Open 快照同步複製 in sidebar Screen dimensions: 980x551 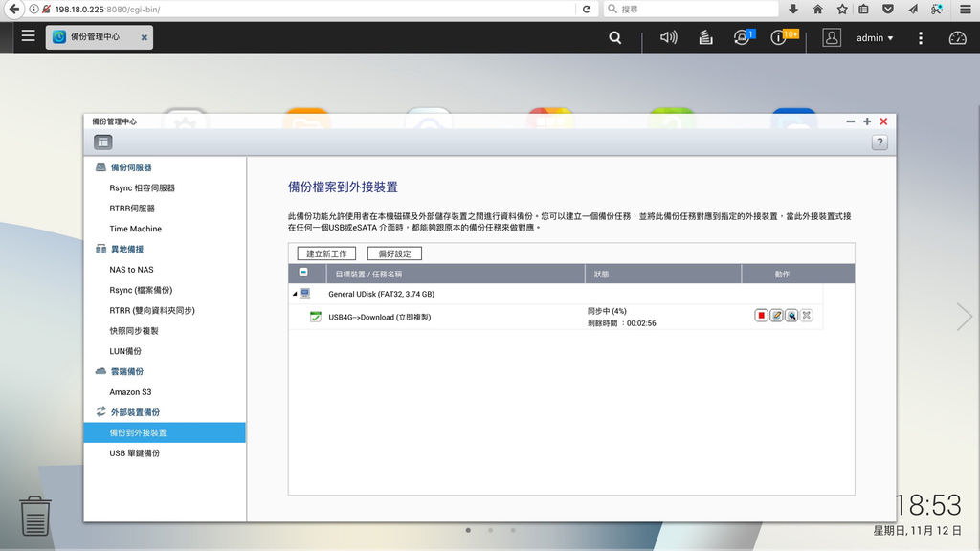134,331
